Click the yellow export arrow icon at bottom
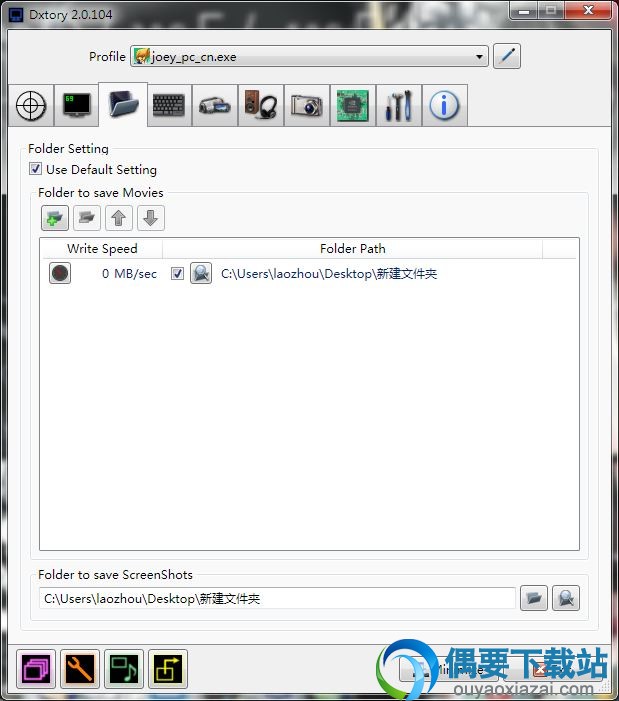619x701 pixels. pyautogui.click(x=168, y=669)
